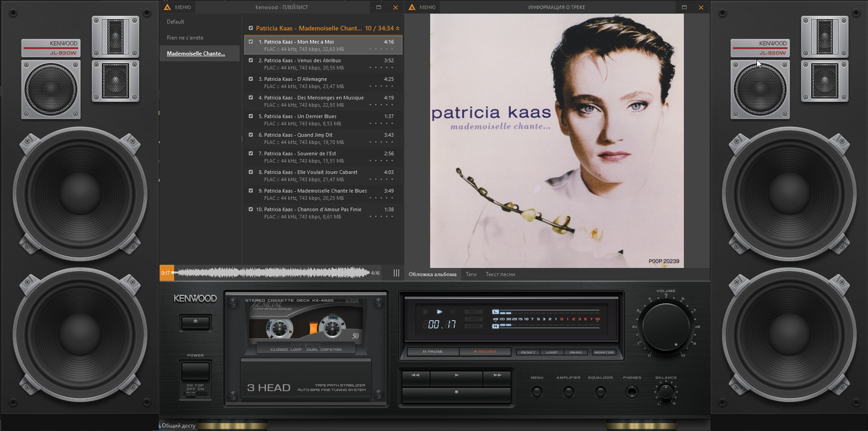This screenshot has width=868, height=431.
Task: Push the MENU knob button
Action: click(537, 391)
